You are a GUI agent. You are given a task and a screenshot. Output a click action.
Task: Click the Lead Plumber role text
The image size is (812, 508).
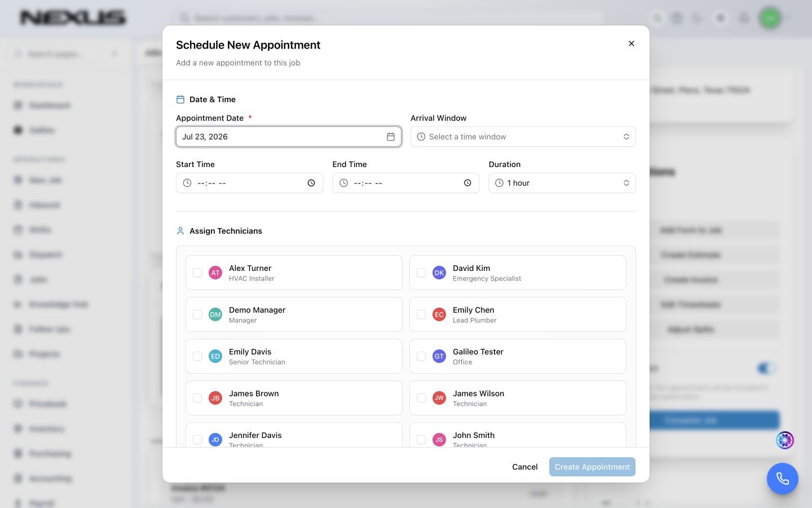(475, 321)
